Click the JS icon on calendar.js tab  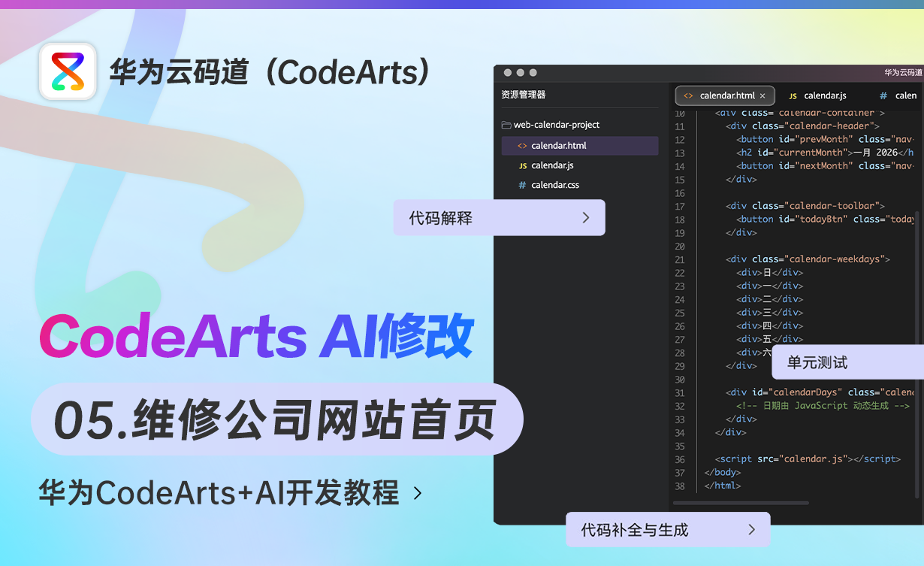coord(793,96)
